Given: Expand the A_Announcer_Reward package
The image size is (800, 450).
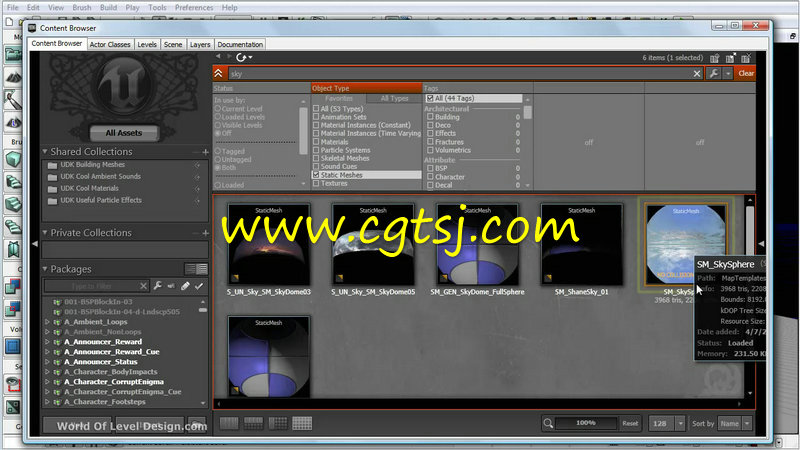Looking at the screenshot, I should [x=47, y=342].
